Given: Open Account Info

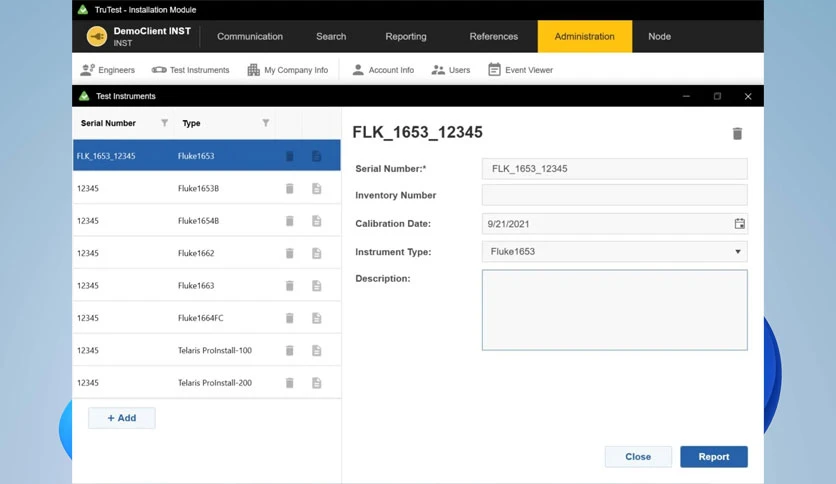Looking at the screenshot, I should (x=383, y=70).
